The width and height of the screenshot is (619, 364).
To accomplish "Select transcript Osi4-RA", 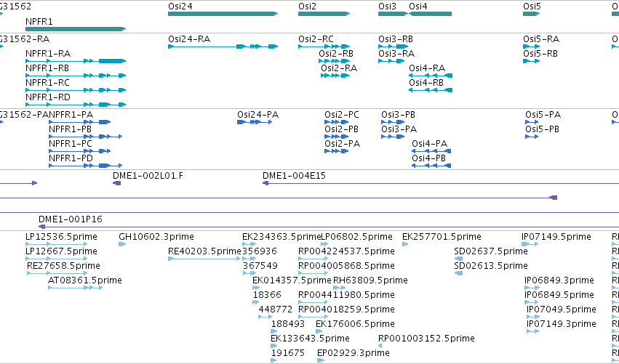I will pyautogui.click(x=431, y=76).
